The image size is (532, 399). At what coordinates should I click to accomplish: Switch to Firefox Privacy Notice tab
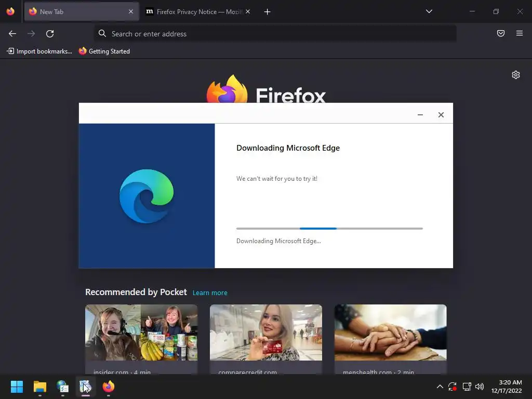pyautogui.click(x=199, y=11)
